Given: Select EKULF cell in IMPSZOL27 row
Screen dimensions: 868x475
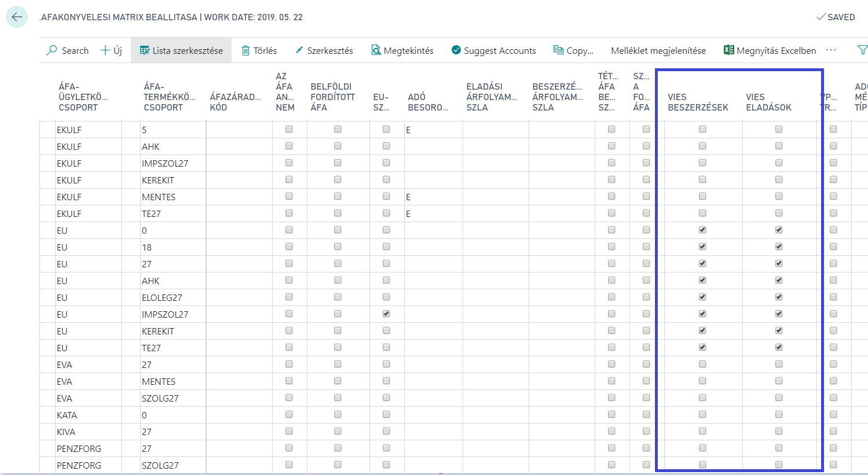Looking at the screenshot, I should [x=88, y=163].
